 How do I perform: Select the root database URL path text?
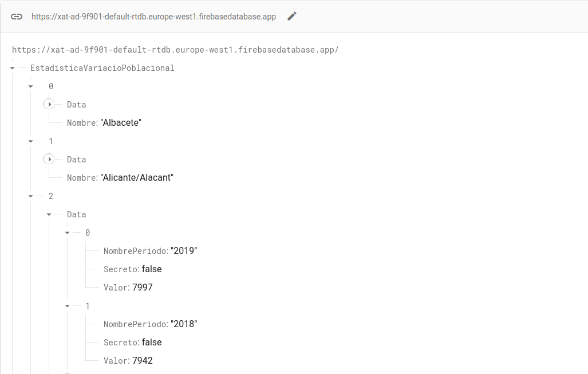(175, 50)
